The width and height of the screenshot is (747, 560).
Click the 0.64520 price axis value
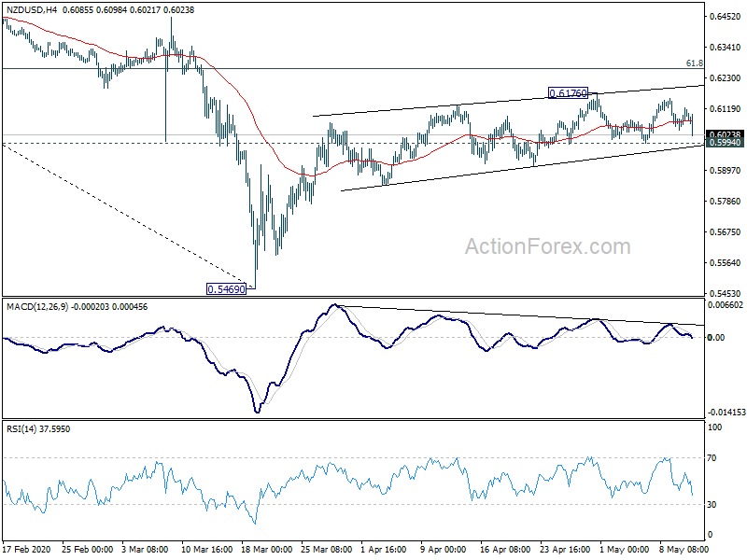tap(726, 16)
